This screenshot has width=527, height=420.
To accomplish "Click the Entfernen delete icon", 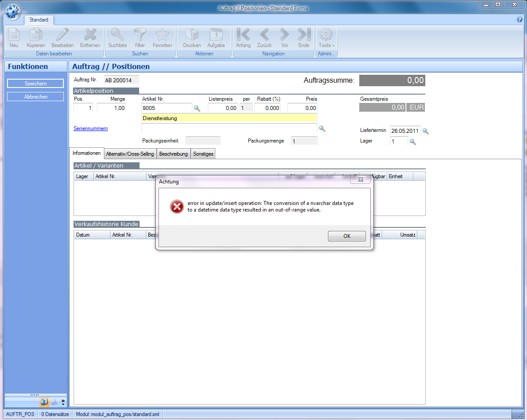I will (x=90, y=35).
